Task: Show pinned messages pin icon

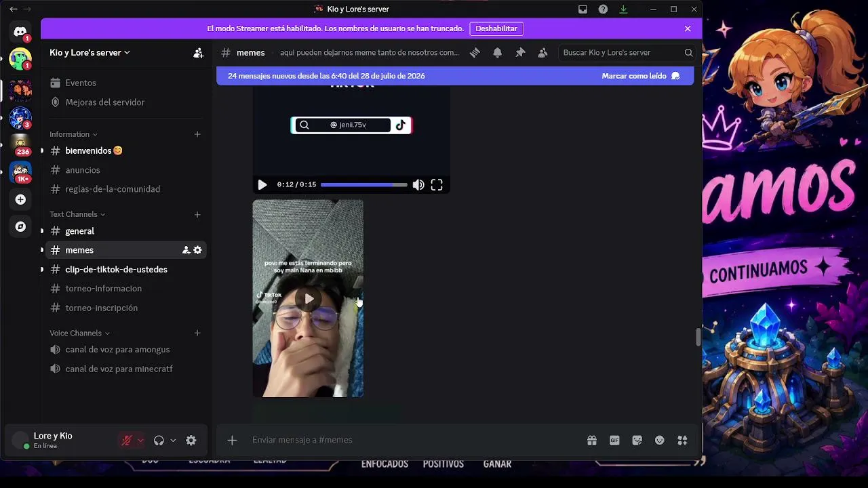Action: pos(520,53)
